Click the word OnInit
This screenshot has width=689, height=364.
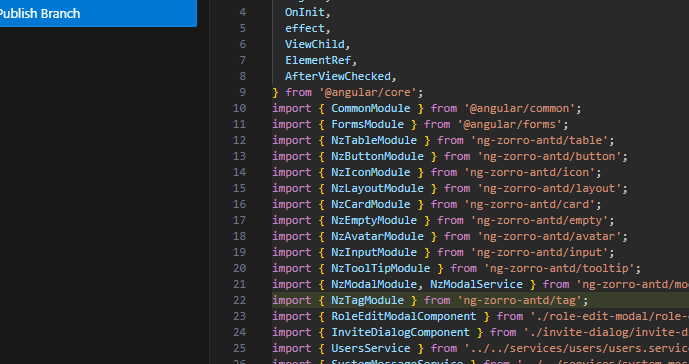(305, 12)
